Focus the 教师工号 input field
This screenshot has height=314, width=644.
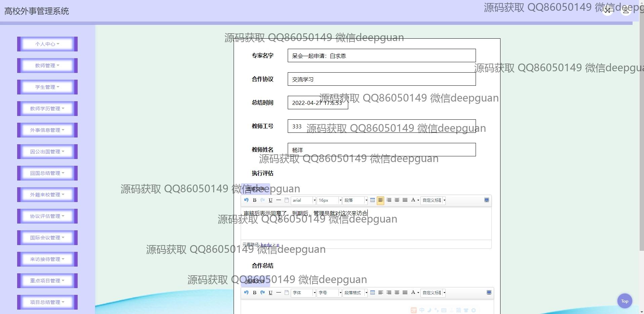[381, 126]
